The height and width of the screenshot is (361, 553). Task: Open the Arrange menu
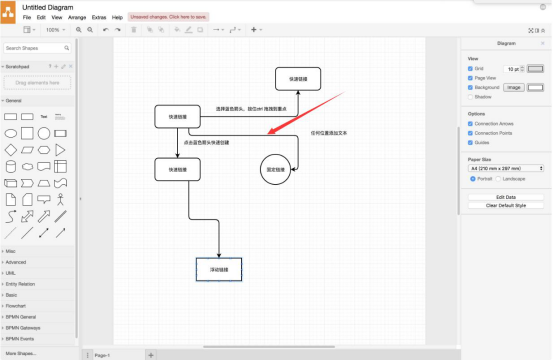click(x=77, y=17)
